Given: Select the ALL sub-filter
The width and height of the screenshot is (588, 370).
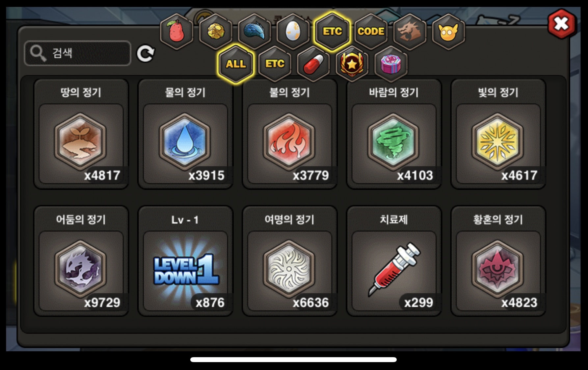Looking at the screenshot, I should [236, 64].
